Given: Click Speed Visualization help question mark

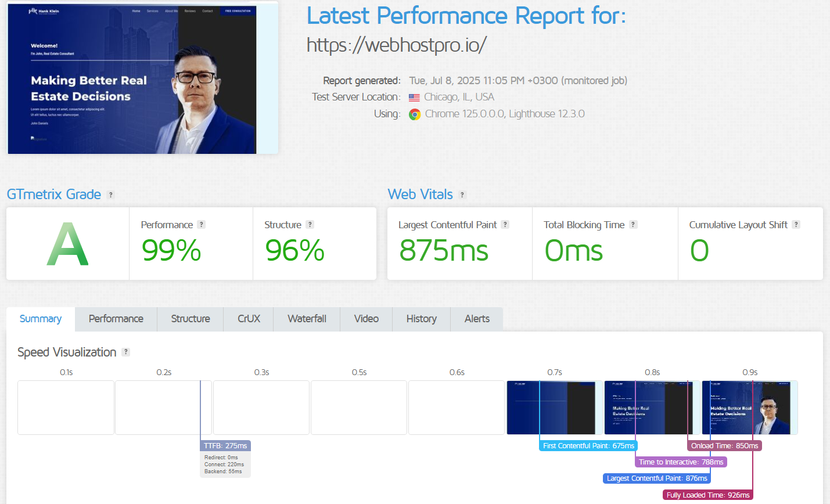Looking at the screenshot, I should (125, 352).
